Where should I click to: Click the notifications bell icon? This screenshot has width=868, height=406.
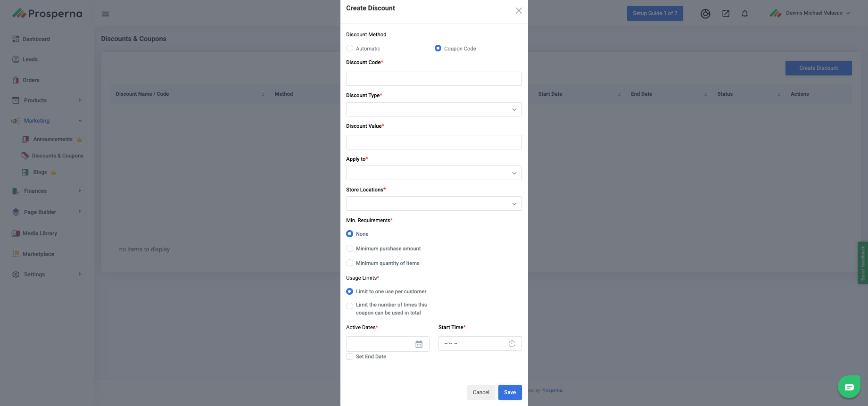point(744,14)
